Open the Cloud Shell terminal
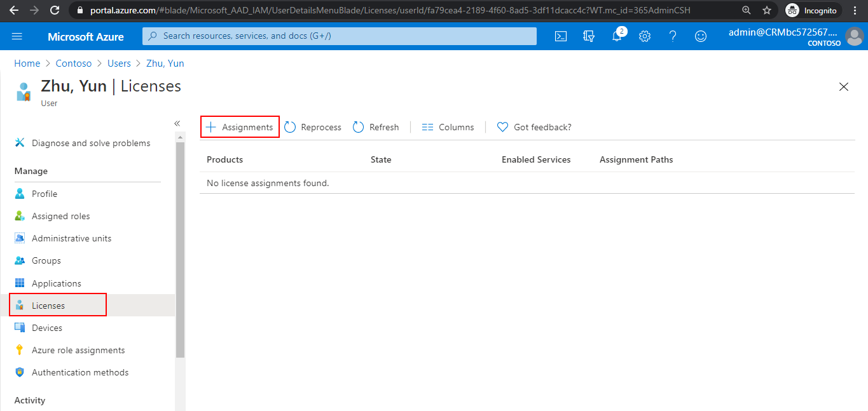Screen dimensions: 868x411 point(560,36)
